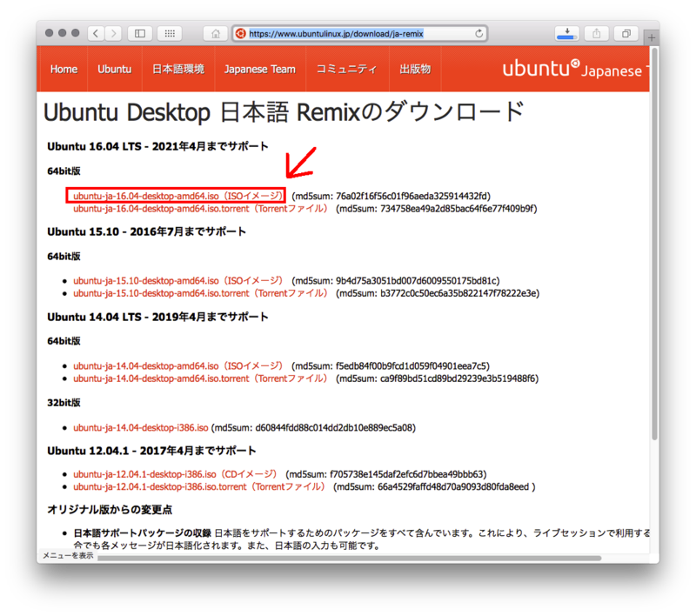Screen dimensions: 696x616
Task: Click the オリジナル版からの変更点 heading
Action: click(x=110, y=510)
